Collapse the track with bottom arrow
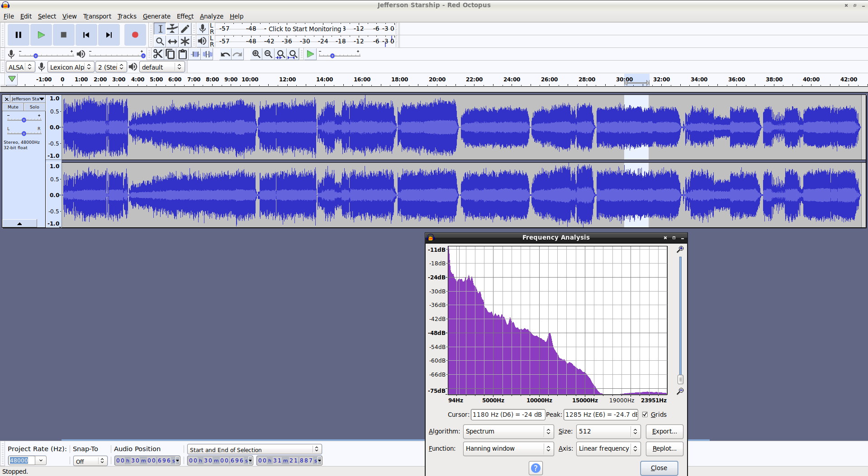868x476 pixels. point(19,223)
